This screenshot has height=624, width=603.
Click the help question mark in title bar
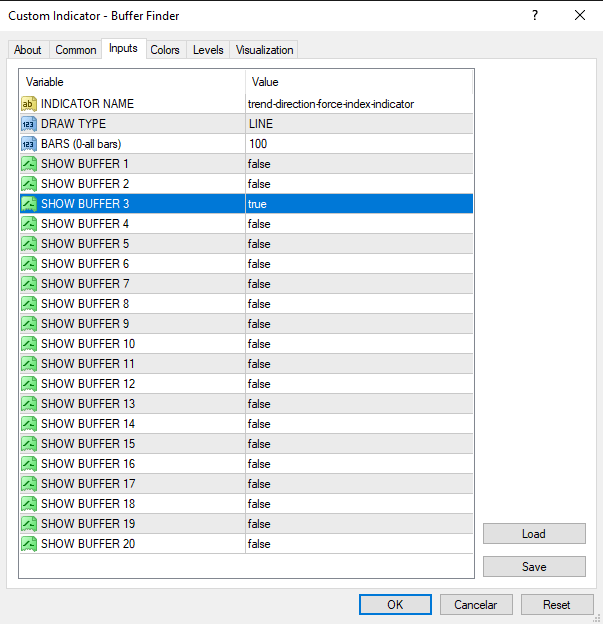click(535, 15)
